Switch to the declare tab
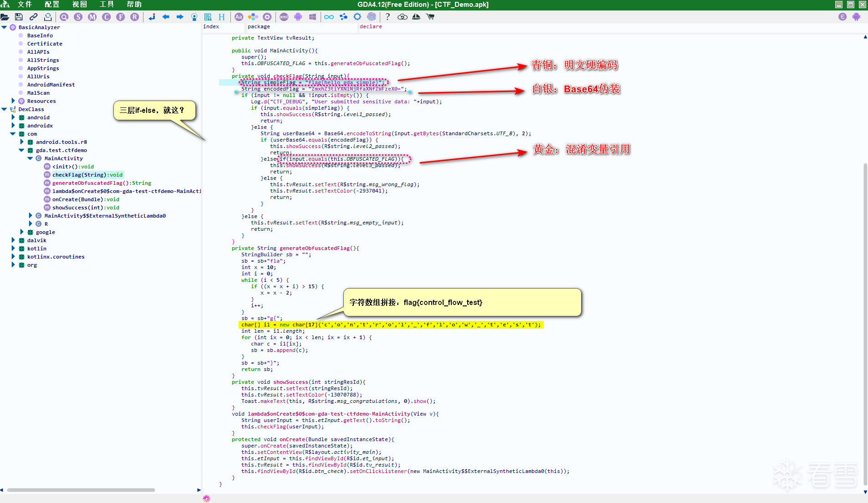This screenshot has width=868, height=503. [371, 26]
